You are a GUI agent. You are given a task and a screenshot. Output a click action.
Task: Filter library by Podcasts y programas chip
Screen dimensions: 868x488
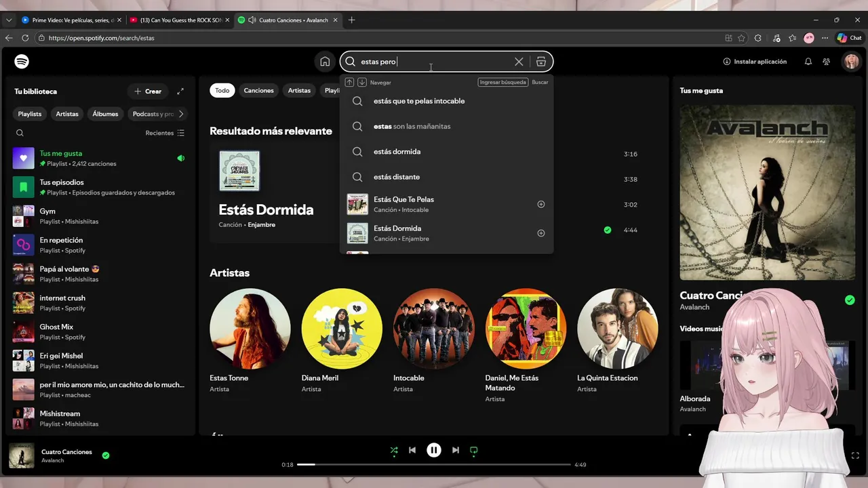[x=153, y=114]
